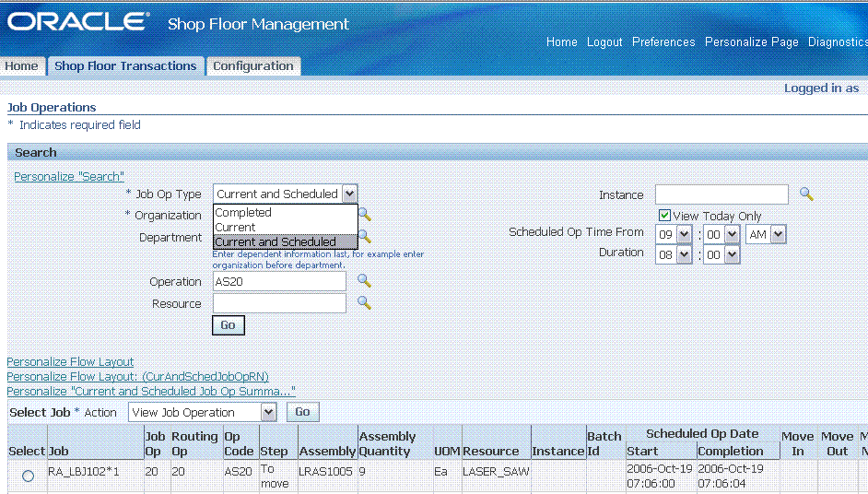This screenshot has width=868, height=494.
Task: Open the Duration minutes dropdown
Action: (x=733, y=254)
